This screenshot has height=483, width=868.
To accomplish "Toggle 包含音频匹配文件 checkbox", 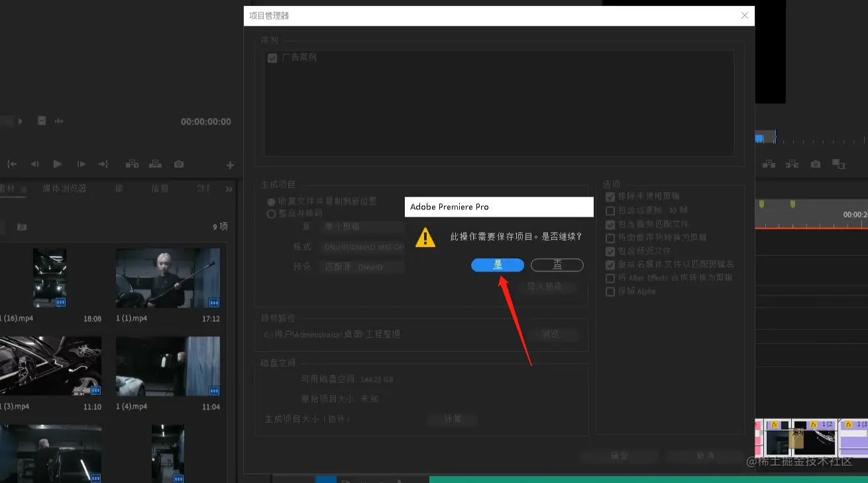I will pyautogui.click(x=610, y=225).
